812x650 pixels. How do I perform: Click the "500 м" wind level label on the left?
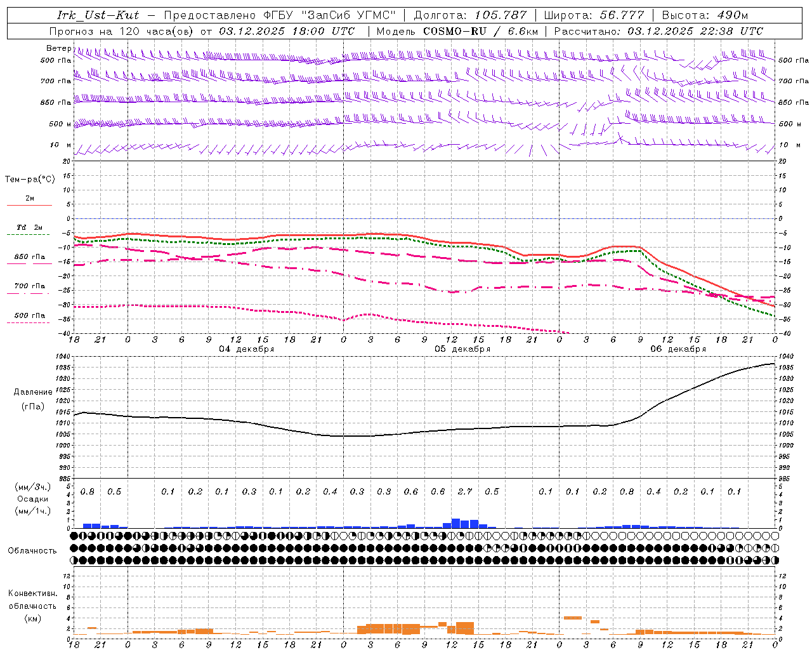coord(60,124)
